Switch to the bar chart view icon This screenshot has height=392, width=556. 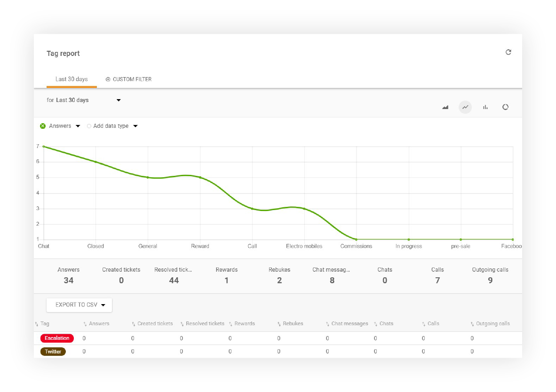coord(485,107)
